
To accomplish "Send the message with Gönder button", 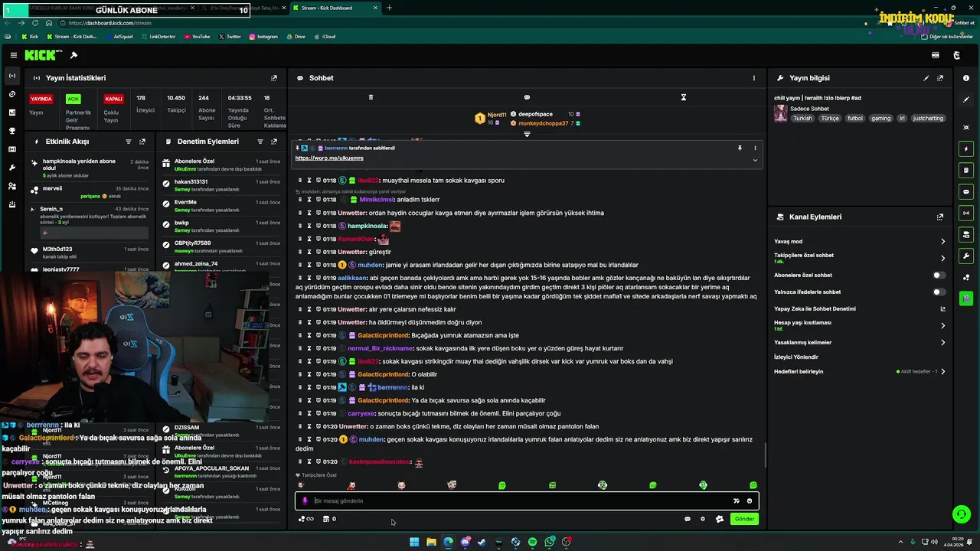I will (744, 519).
